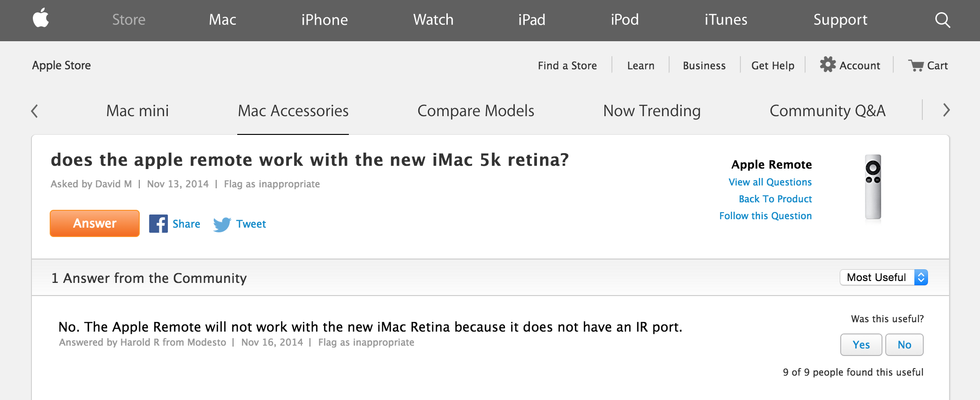The image size is (980, 400).
Task: Follow this Question link
Action: 765,216
